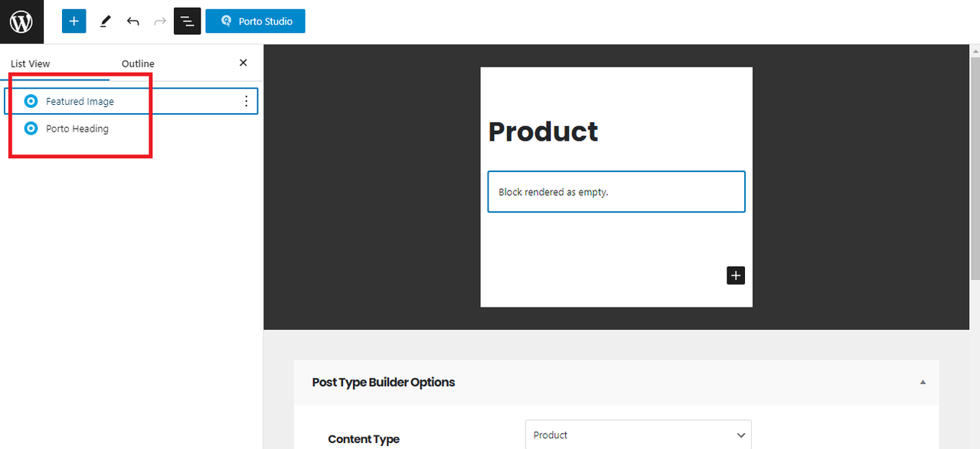The image size is (980, 449).
Task: Select the Porto Heading block row
Action: pyautogui.click(x=131, y=129)
